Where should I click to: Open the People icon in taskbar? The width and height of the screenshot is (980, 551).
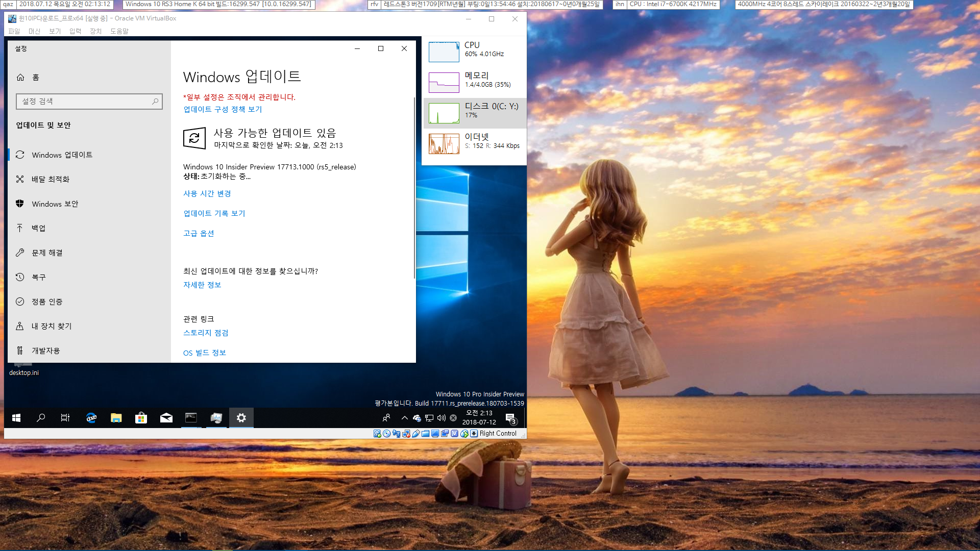click(x=386, y=418)
